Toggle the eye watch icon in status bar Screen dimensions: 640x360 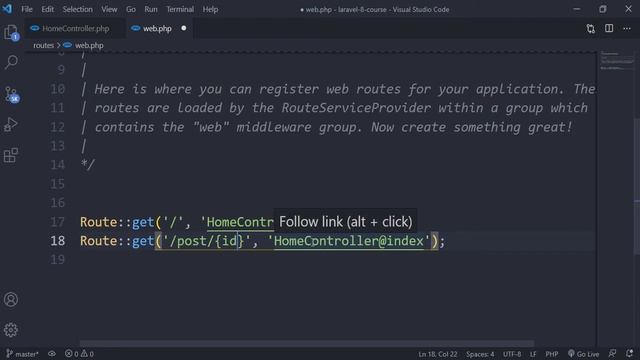pos(52,354)
